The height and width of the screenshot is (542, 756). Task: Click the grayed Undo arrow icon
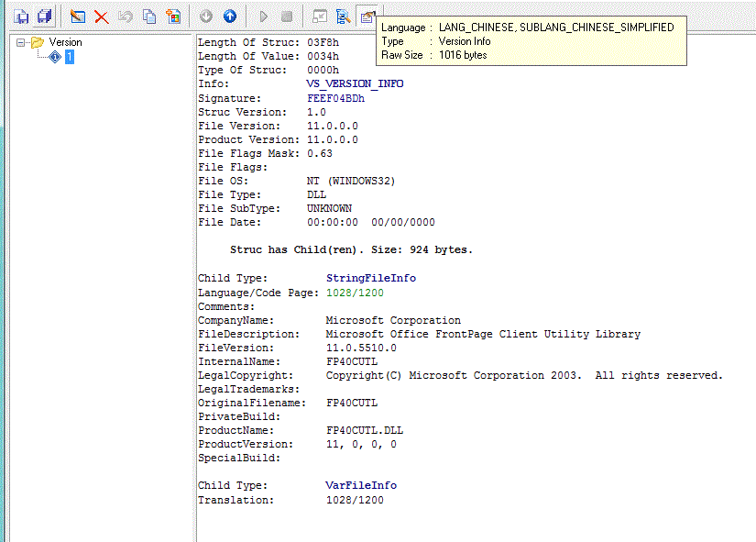pyautogui.click(x=126, y=17)
